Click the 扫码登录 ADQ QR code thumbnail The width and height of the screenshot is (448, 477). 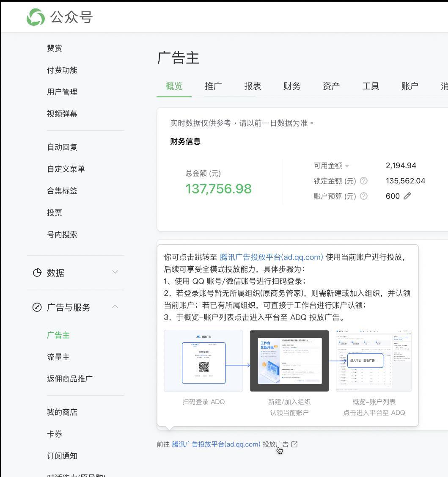[203, 361]
